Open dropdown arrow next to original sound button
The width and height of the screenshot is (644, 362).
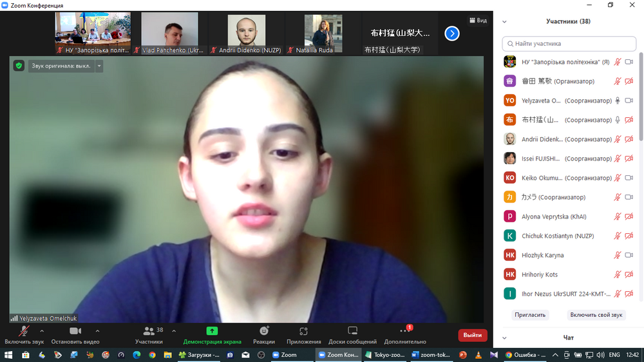99,66
